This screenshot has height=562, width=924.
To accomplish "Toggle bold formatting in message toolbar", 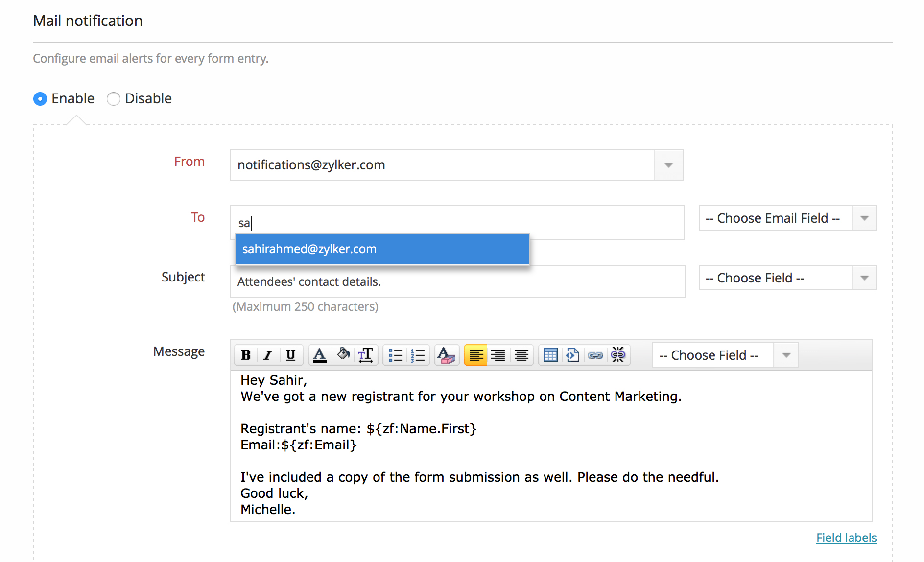I will coord(246,355).
